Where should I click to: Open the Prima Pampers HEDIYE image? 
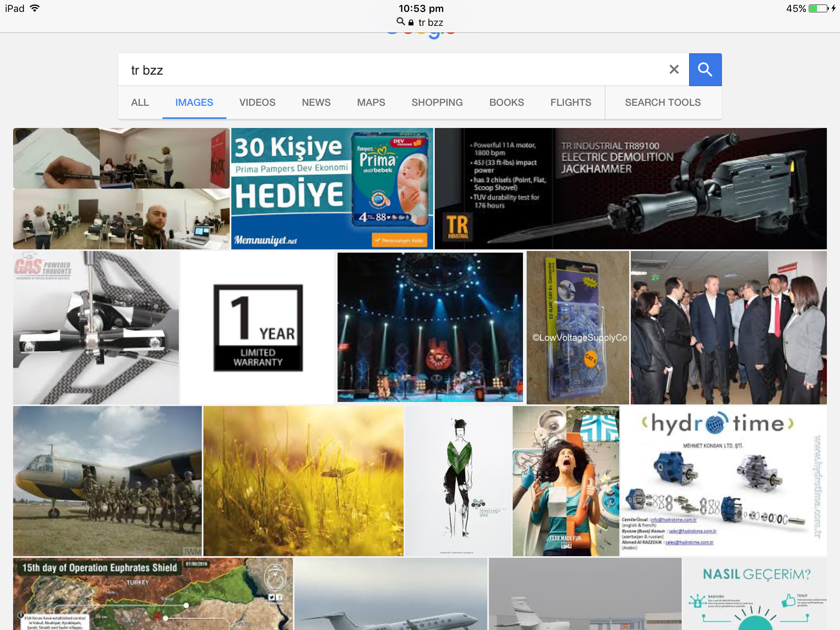332,189
